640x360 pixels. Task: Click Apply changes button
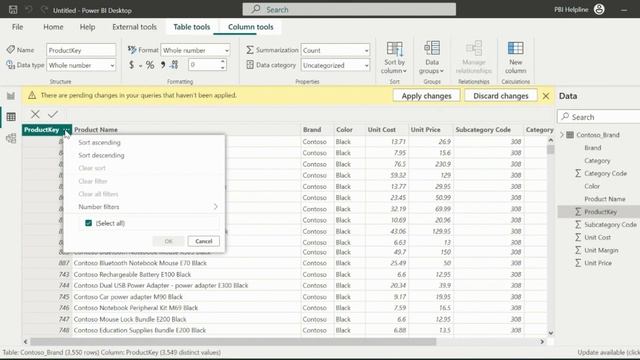point(426,96)
